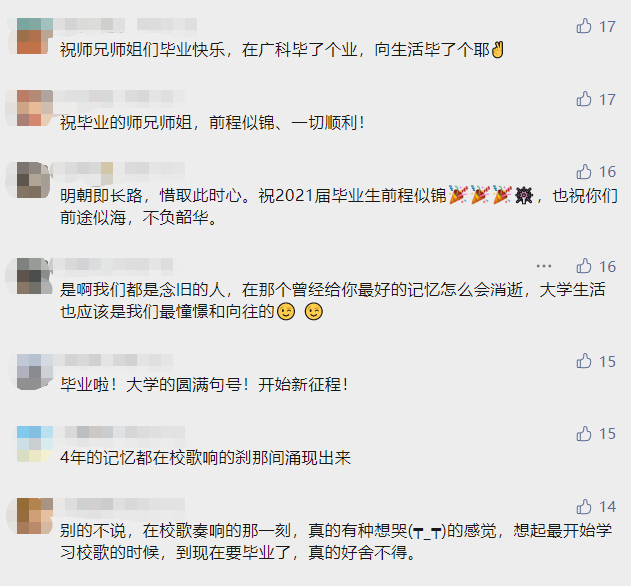Click the comment text 祝毕业的师兄师姐

[126, 123]
